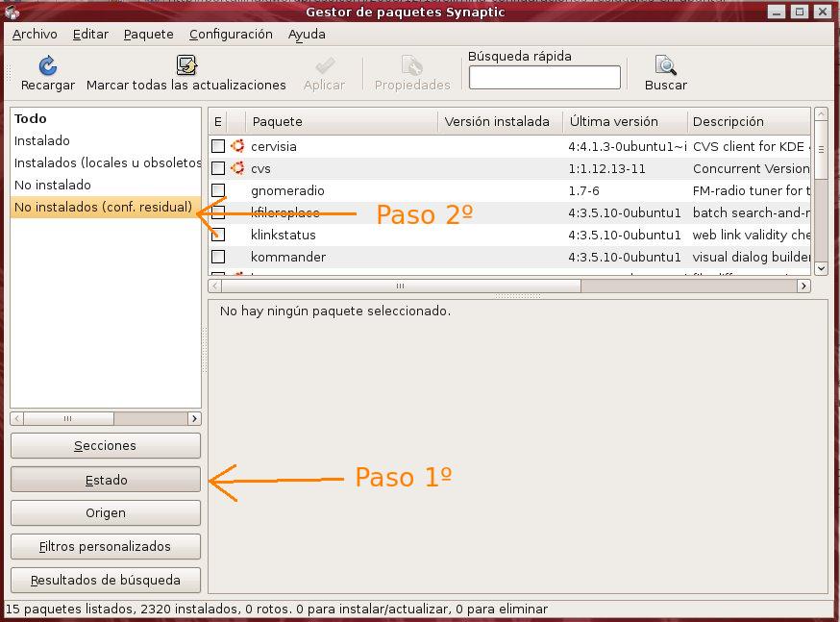Image resolution: width=840 pixels, height=622 pixels.
Task: Click Synaptic window menu icon in title bar
Action: 12,12
